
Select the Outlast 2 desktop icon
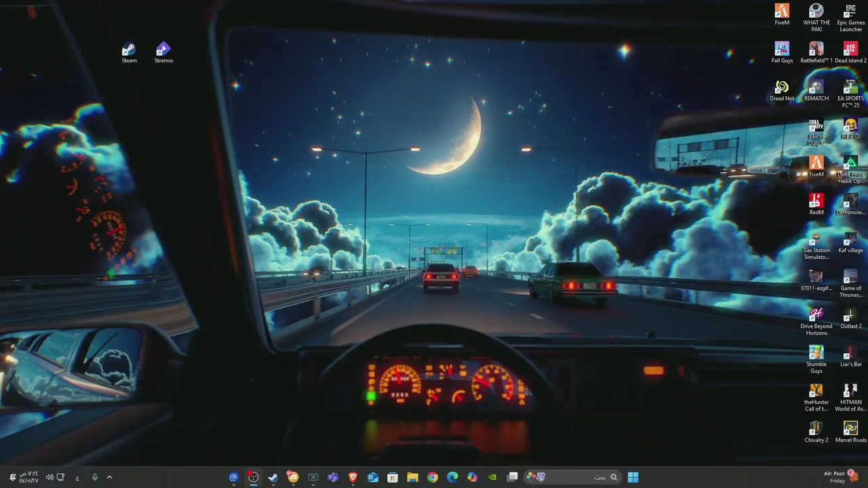click(x=850, y=319)
